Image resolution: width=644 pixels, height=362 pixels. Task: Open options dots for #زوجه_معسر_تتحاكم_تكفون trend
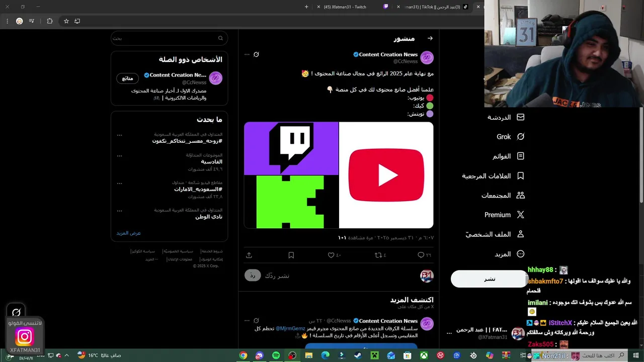pos(119,135)
